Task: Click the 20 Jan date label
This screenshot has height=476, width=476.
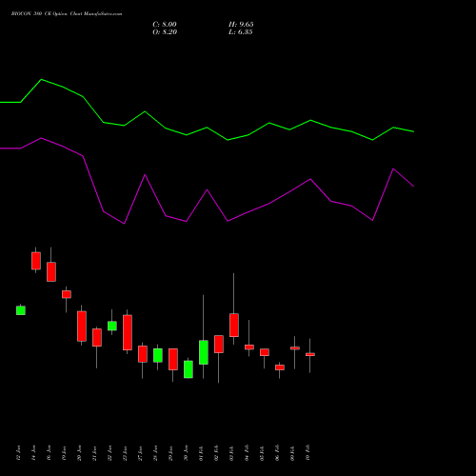Action: pyautogui.click(x=79, y=453)
